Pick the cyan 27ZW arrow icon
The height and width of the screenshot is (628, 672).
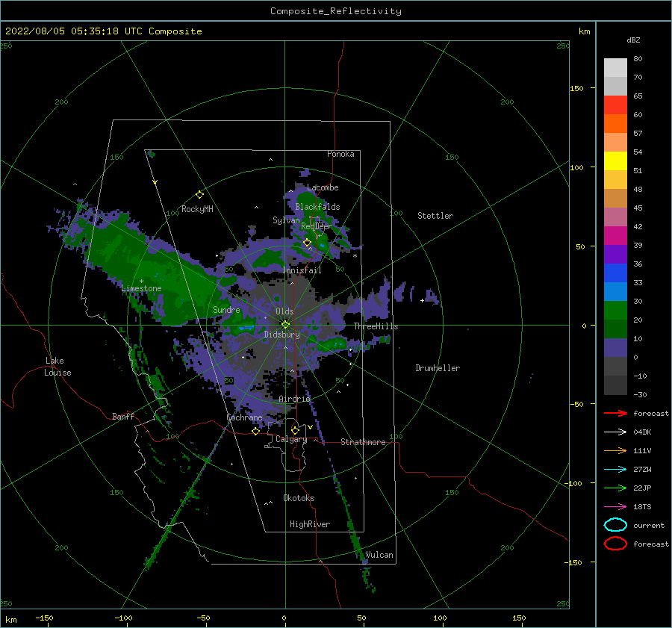615,469
